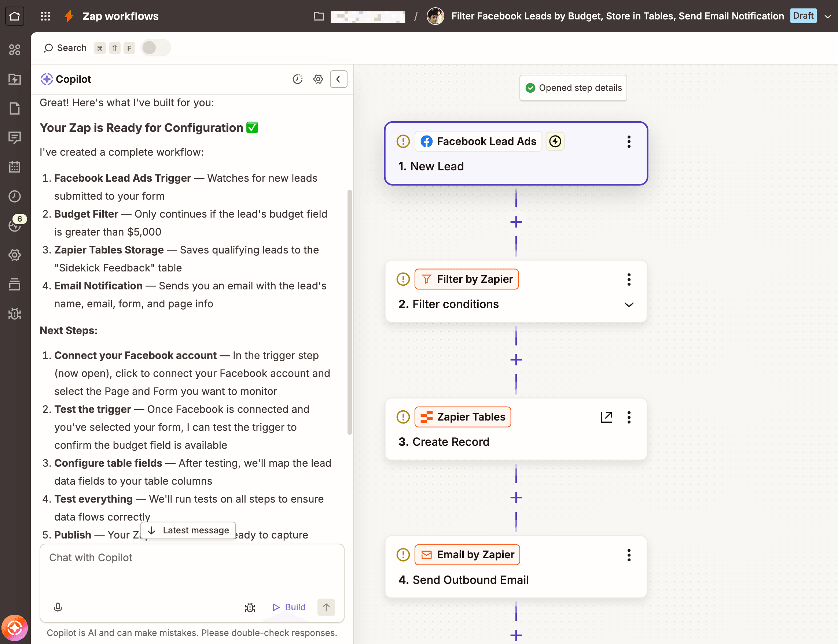Expand the Zap title dropdown chevron
The width and height of the screenshot is (838, 644).
click(828, 16)
